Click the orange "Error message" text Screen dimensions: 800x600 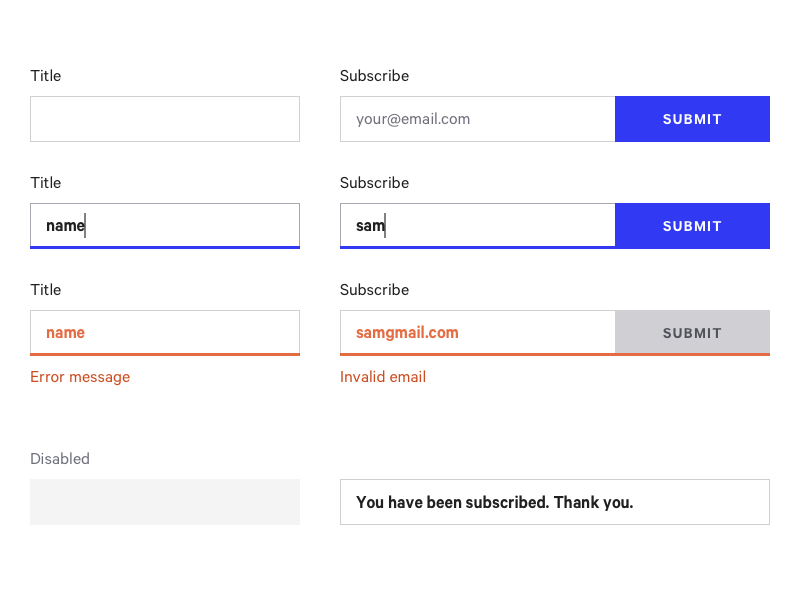80,377
